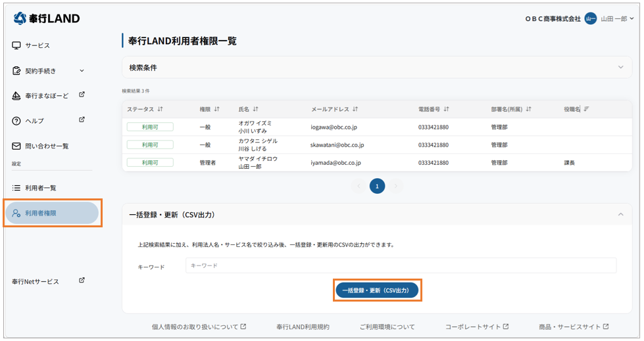This screenshot has width=644, height=341.
Task: Focus the キーワード input field
Action: click(401, 265)
